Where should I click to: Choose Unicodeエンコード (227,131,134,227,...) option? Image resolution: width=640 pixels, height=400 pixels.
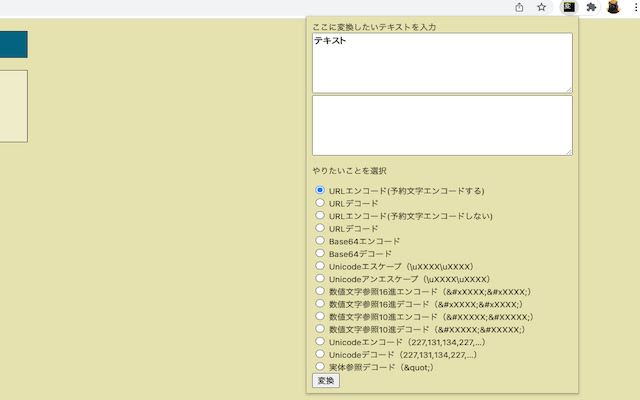320,341
